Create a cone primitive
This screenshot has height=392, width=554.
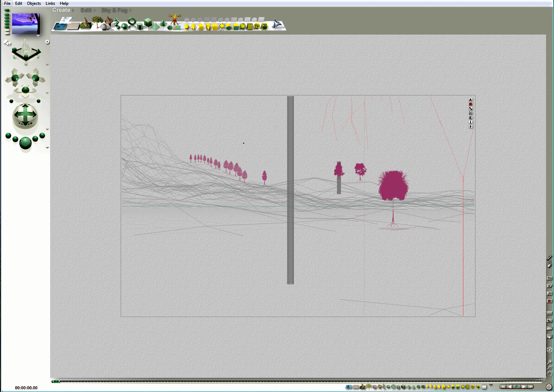pos(163,24)
